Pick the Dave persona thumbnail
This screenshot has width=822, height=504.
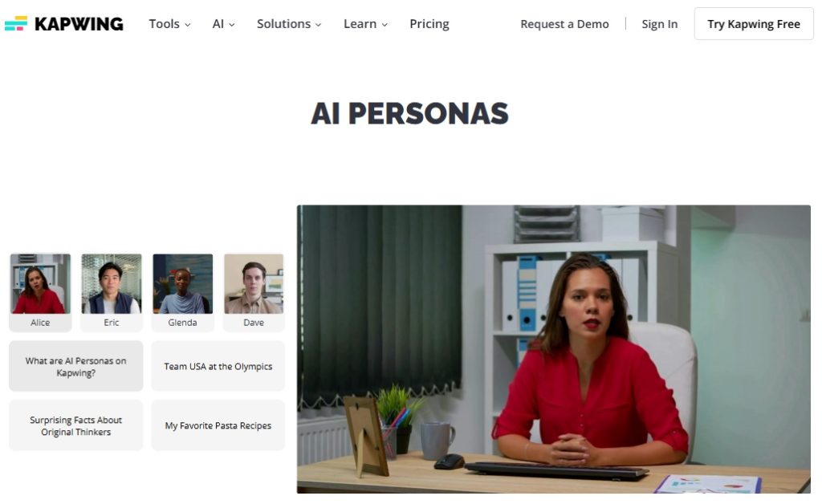254,292
